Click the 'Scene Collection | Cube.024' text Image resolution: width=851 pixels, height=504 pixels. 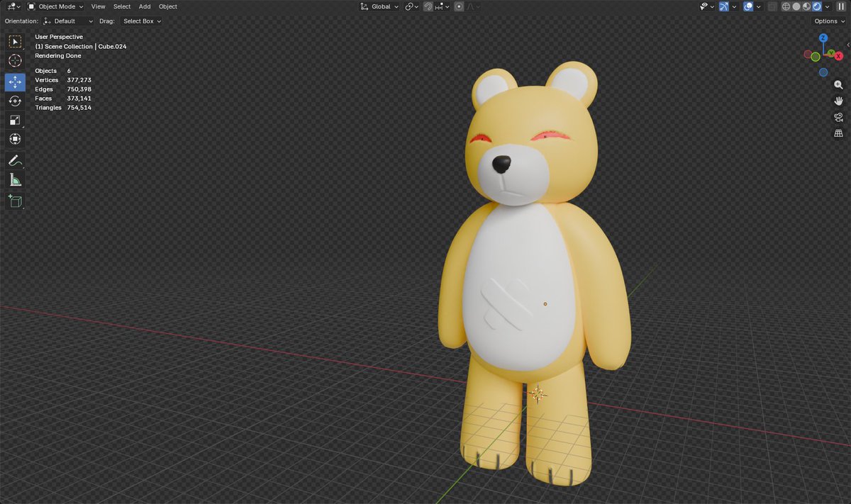tap(86, 46)
